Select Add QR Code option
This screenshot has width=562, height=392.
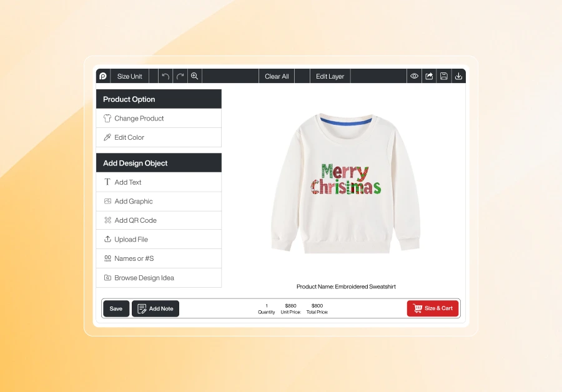[x=159, y=220]
